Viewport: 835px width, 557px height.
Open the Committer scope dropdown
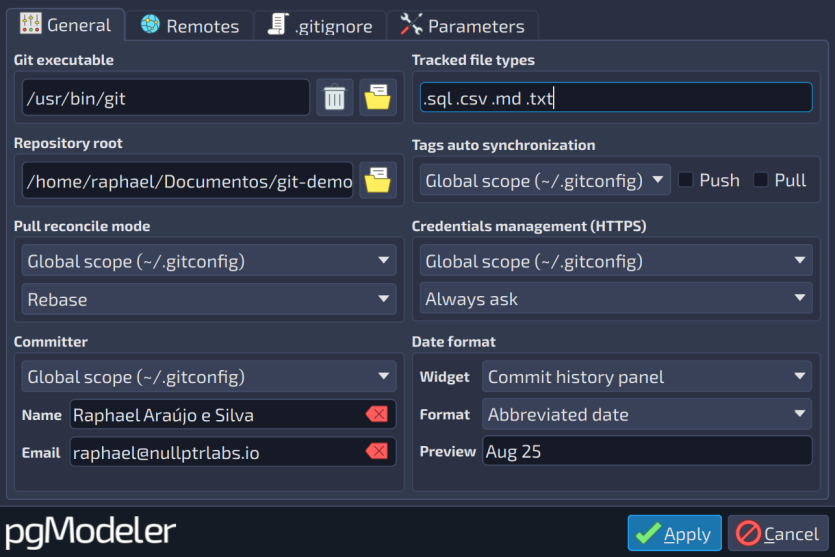click(x=209, y=376)
